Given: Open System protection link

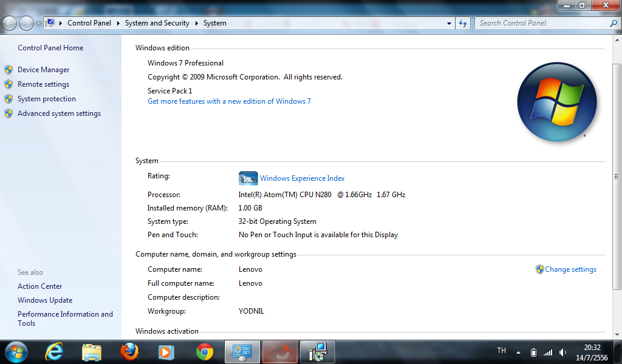Looking at the screenshot, I should point(46,99).
